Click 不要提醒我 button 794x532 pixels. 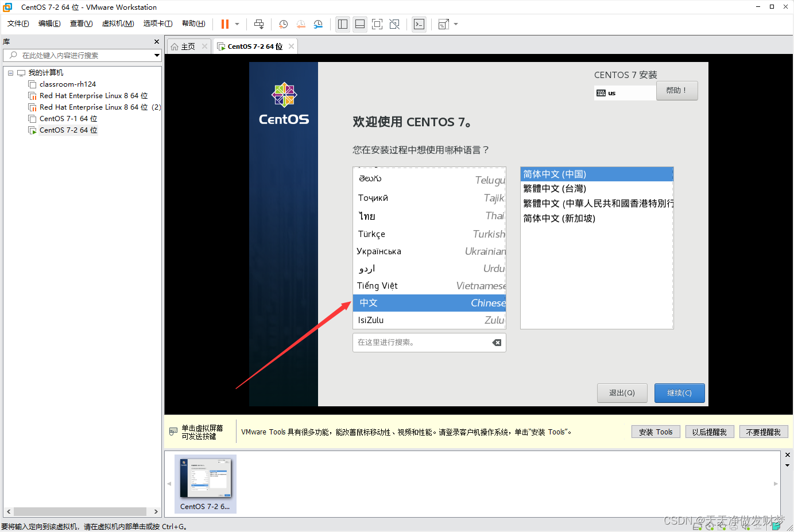tap(764, 432)
